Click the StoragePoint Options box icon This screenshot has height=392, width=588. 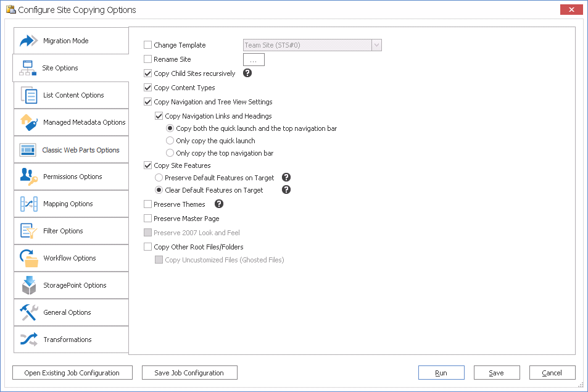pyautogui.click(x=29, y=285)
